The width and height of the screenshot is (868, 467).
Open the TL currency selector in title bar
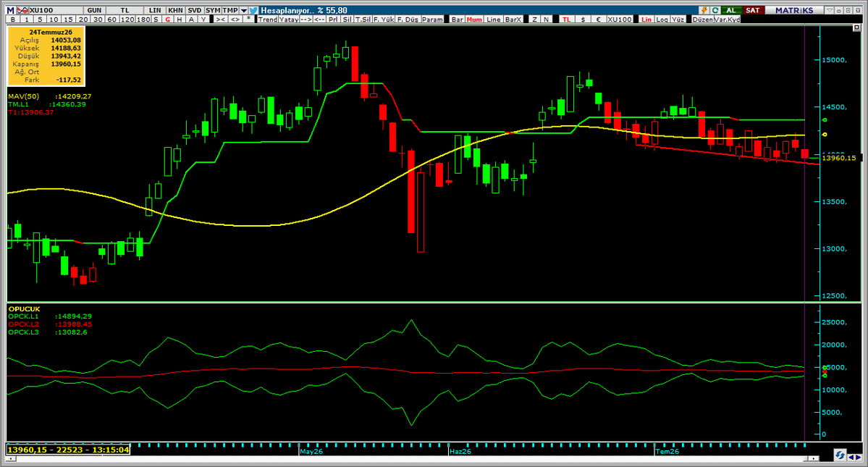(x=125, y=10)
